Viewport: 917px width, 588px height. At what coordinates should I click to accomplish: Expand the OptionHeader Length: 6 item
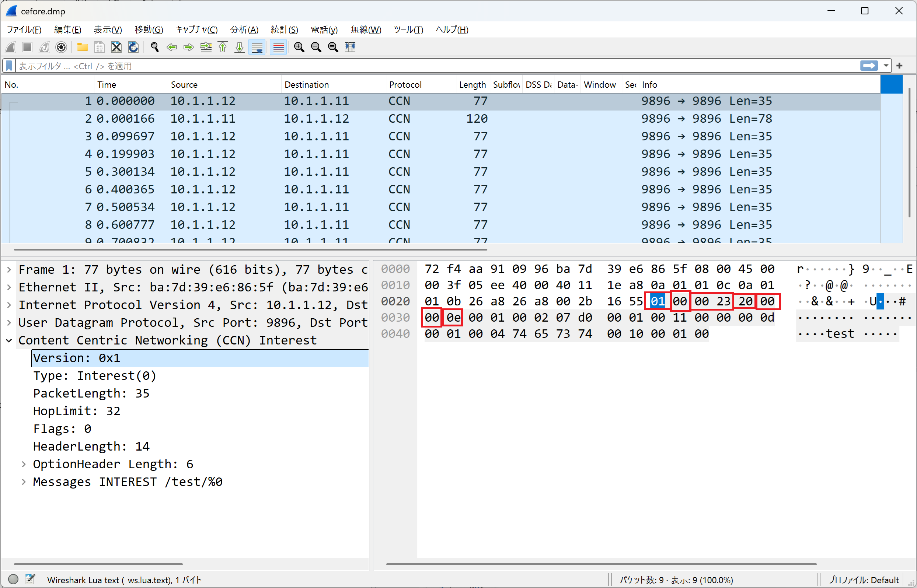[24, 464]
